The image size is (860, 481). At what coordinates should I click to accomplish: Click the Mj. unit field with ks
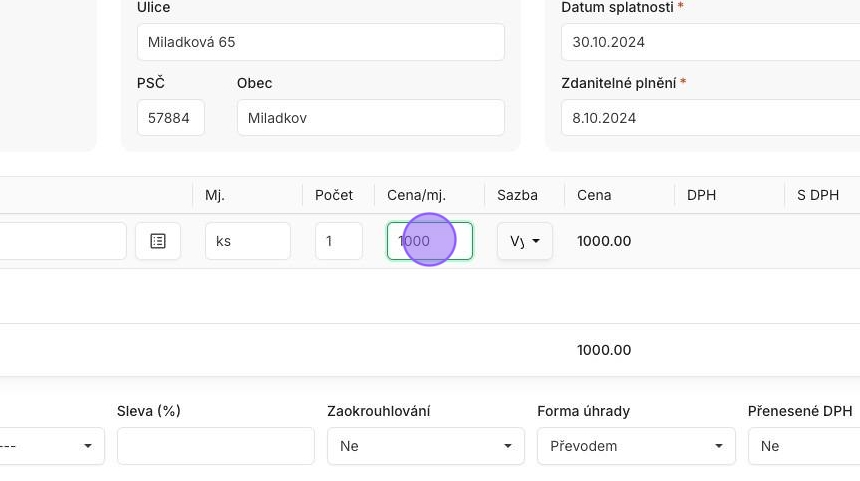point(247,241)
